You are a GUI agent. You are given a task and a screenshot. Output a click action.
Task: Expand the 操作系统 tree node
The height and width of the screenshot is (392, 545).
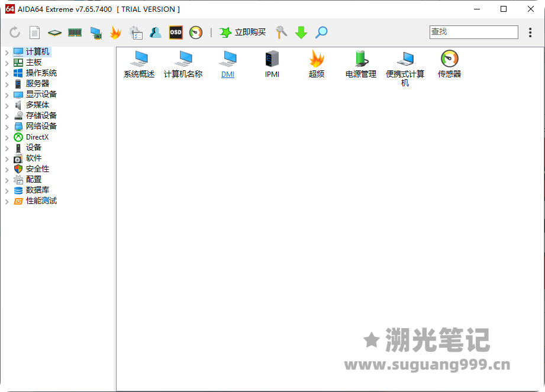pyautogui.click(x=7, y=73)
